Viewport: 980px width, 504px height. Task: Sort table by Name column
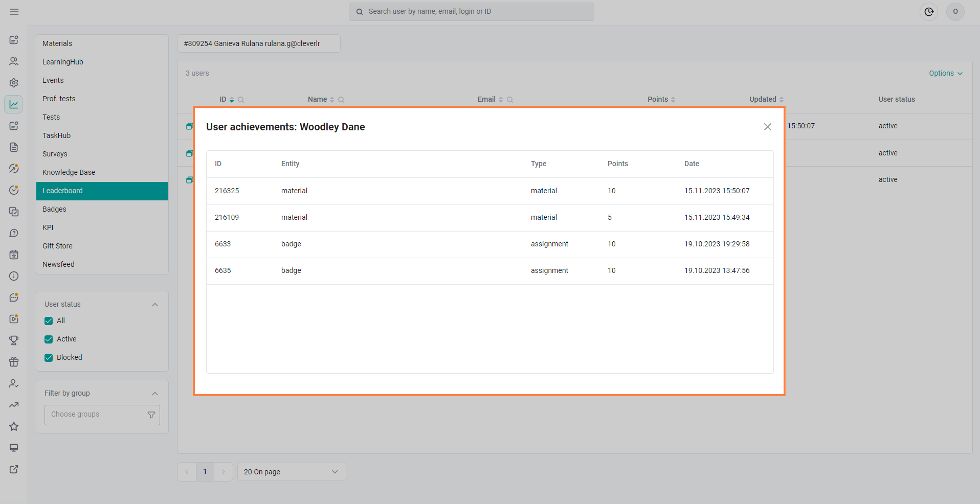(x=332, y=100)
